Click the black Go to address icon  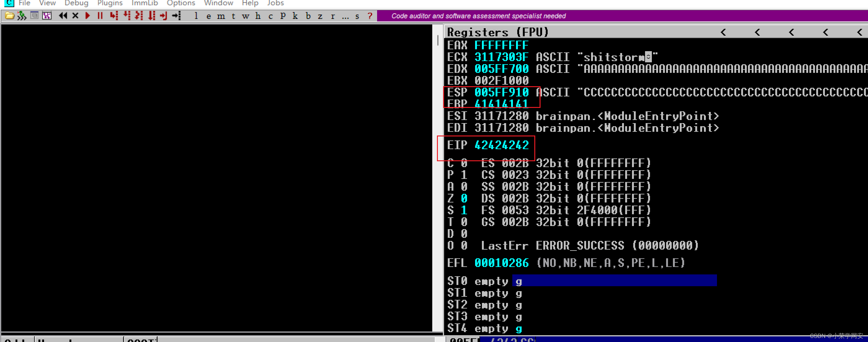(x=176, y=16)
